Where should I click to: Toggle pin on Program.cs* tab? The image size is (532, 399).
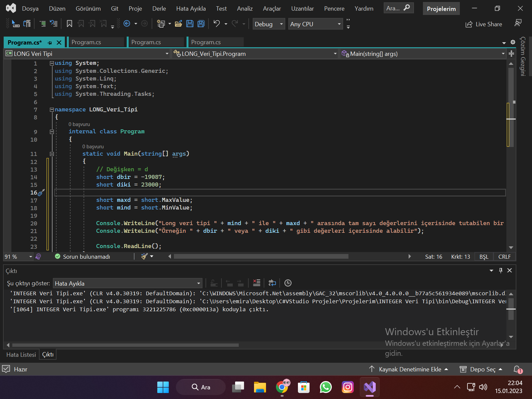(50, 43)
